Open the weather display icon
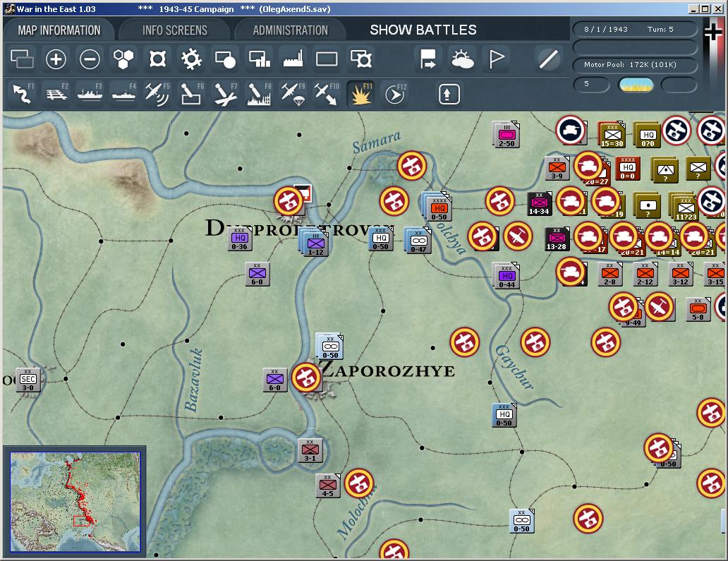728x561 pixels. coord(463,59)
